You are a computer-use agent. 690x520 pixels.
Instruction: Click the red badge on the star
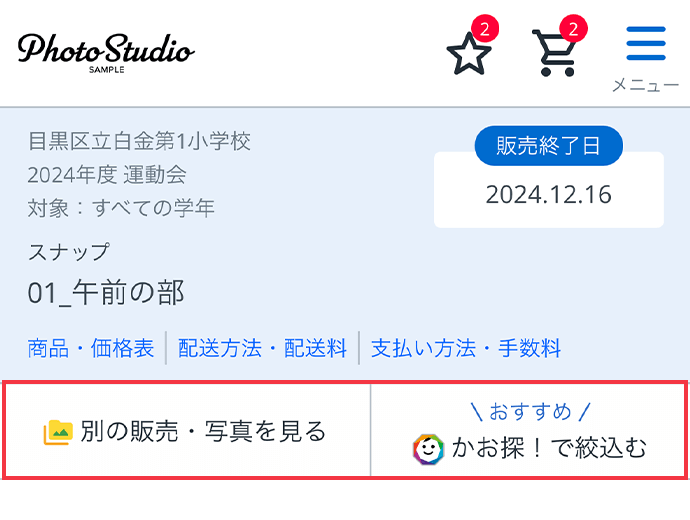click(484, 29)
